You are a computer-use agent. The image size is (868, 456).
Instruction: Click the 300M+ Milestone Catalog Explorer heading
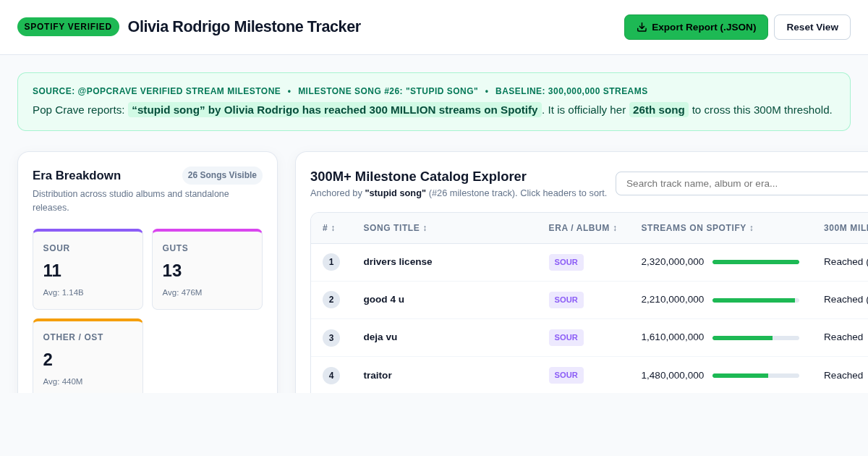(x=418, y=177)
